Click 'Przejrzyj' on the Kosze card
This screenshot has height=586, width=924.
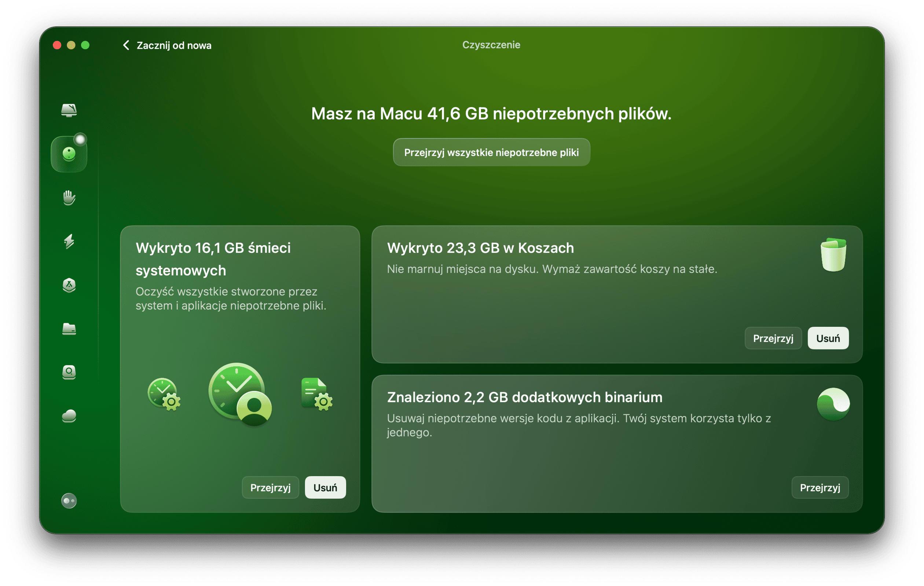click(773, 338)
